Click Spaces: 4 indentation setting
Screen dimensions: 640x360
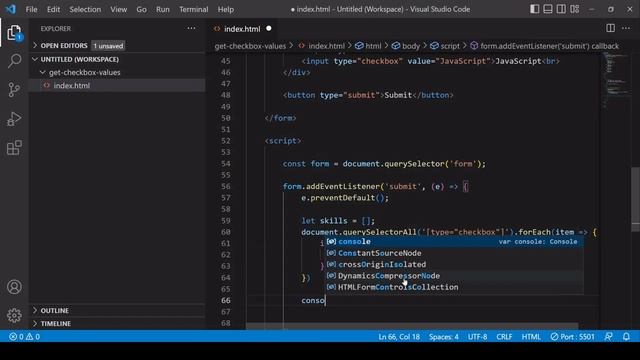(x=443, y=337)
